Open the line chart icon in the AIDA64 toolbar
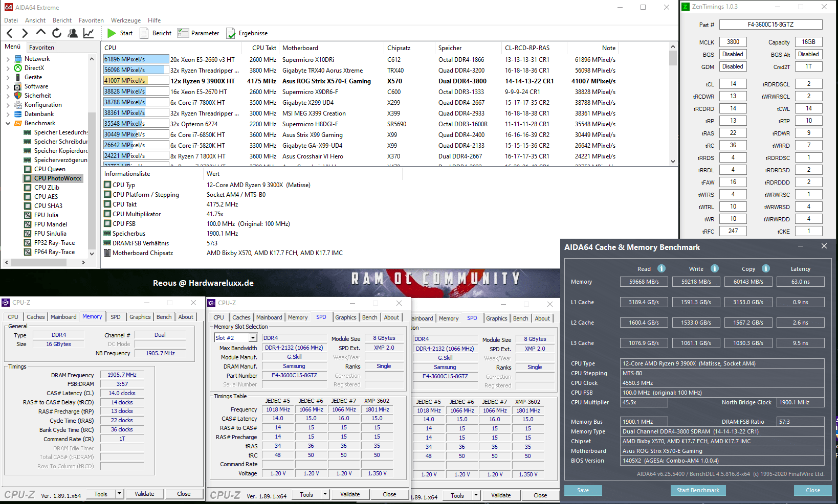 [x=89, y=33]
